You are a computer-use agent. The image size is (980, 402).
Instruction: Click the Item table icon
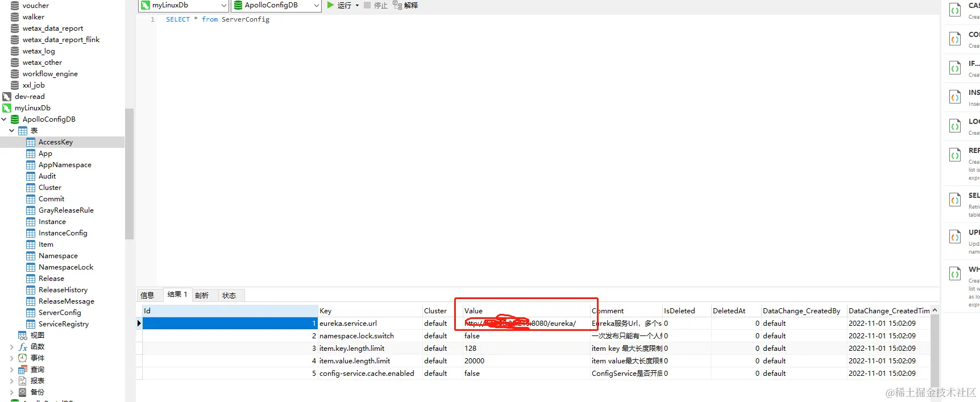(x=31, y=244)
